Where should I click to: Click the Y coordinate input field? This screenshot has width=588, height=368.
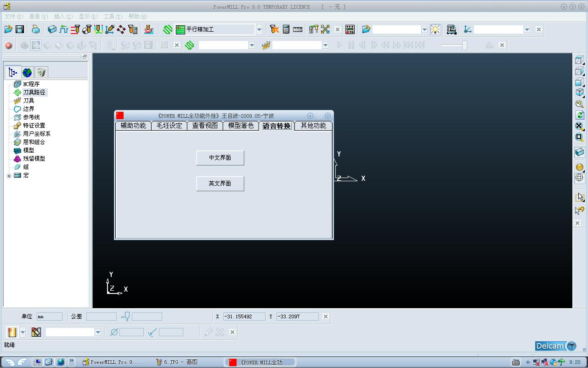pyautogui.click(x=298, y=316)
